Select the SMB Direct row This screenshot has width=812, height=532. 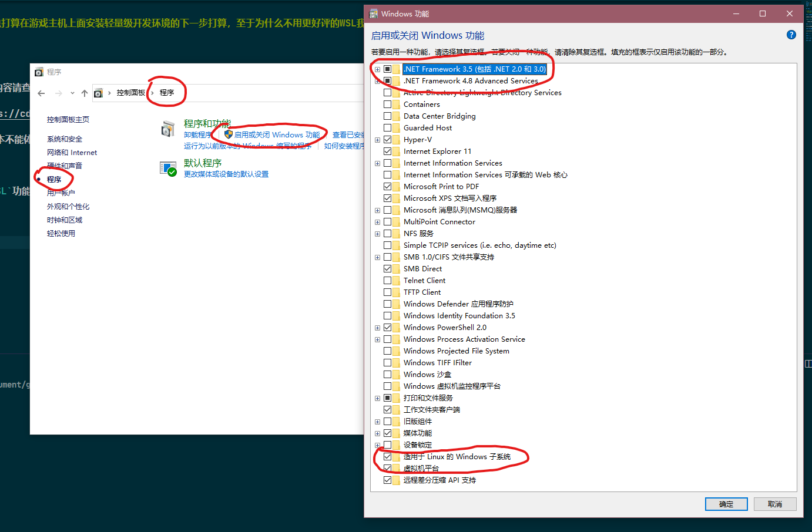pyautogui.click(x=422, y=269)
